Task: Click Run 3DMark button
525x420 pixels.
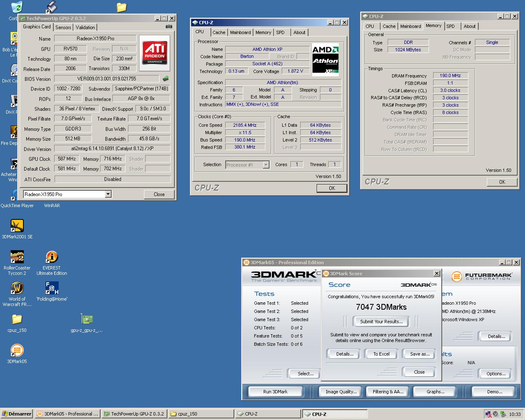Action: (275, 392)
